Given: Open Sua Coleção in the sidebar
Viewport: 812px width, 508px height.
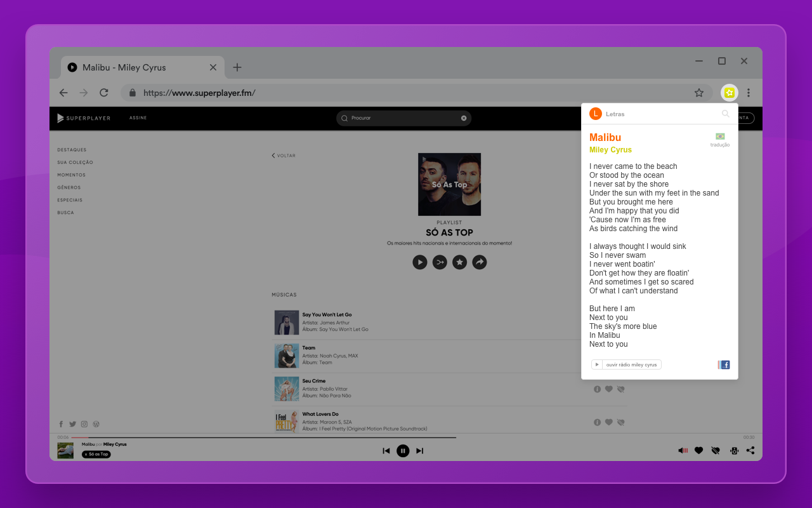Looking at the screenshot, I should [75, 163].
